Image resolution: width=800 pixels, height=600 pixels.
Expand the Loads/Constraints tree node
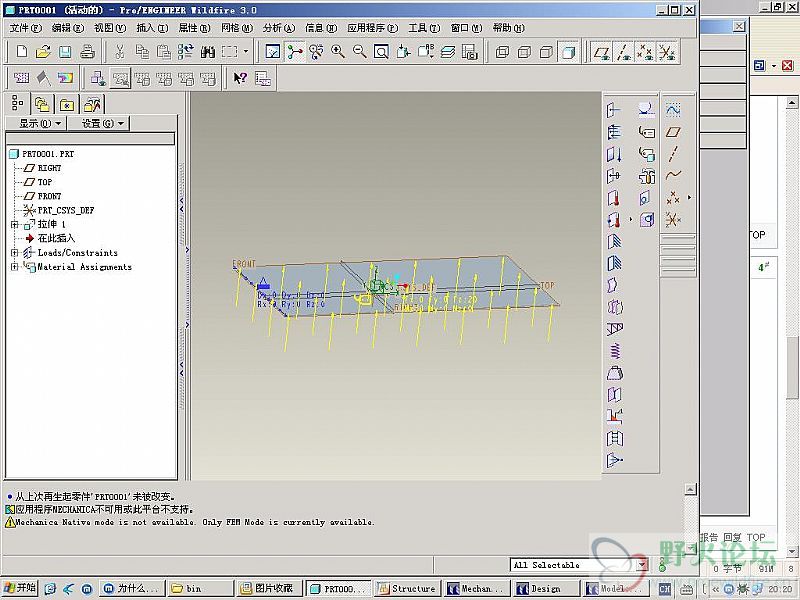[x=15, y=253]
